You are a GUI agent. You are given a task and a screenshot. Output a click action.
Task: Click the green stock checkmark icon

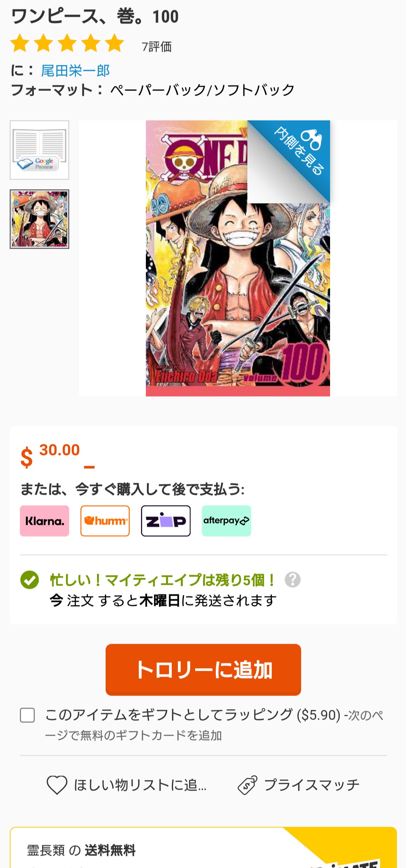pos(30,580)
